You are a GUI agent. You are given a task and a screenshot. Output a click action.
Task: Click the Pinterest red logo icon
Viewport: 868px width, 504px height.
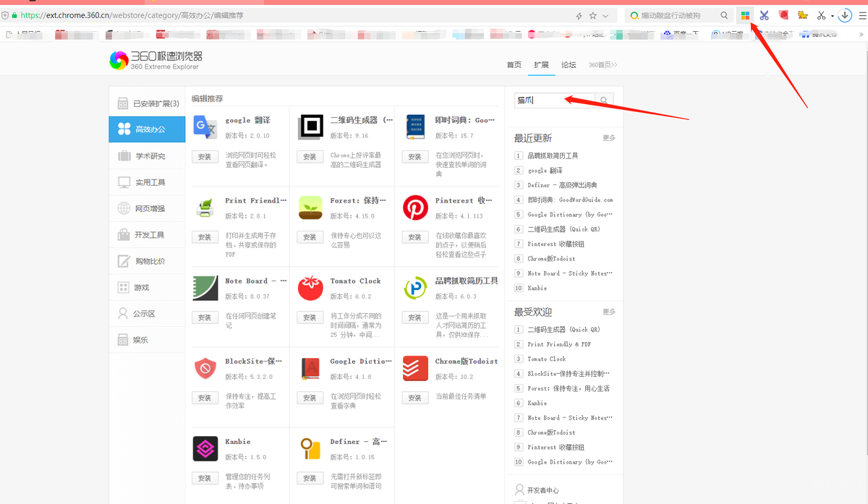[x=415, y=208]
